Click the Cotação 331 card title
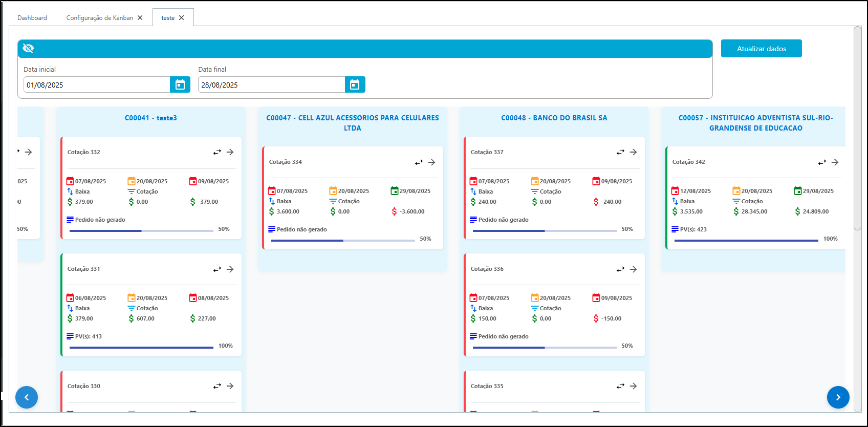868x427 pixels. pos(84,269)
